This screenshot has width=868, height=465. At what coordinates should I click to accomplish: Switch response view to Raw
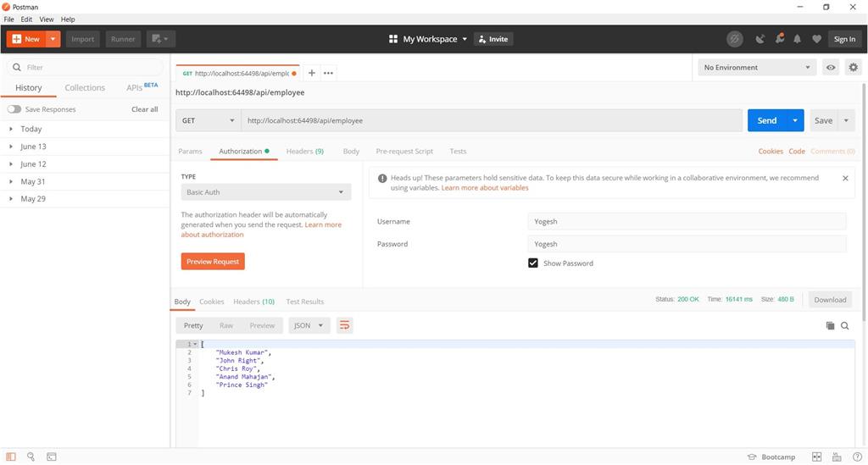225,325
